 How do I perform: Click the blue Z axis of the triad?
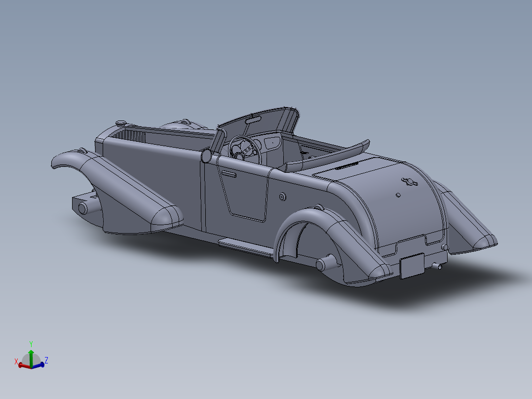coord(38,365)
